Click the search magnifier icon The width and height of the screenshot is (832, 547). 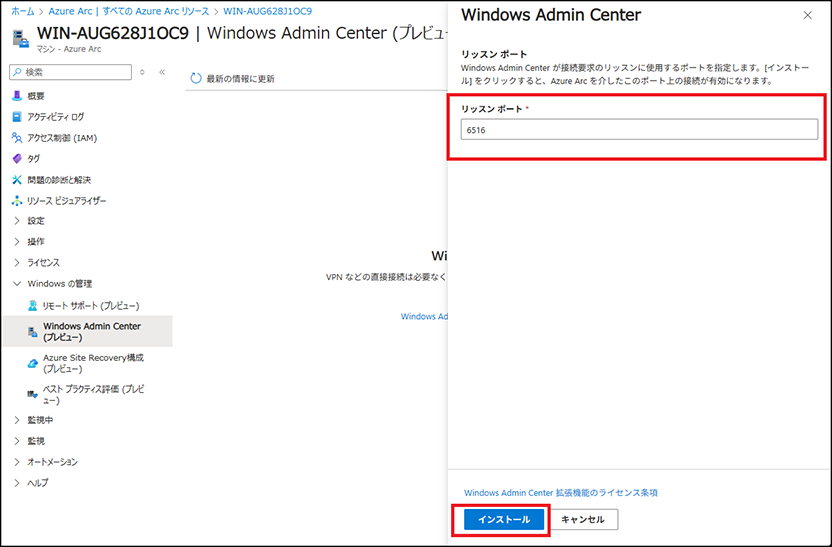coord(18,72)
